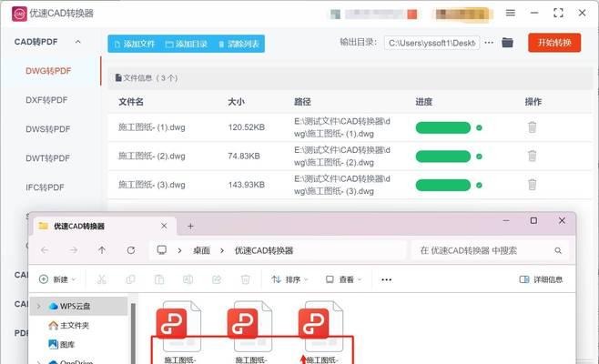The image size is (599, 364).
Task: Click the 文件信息 (3个) header
Action: point(147,78)
